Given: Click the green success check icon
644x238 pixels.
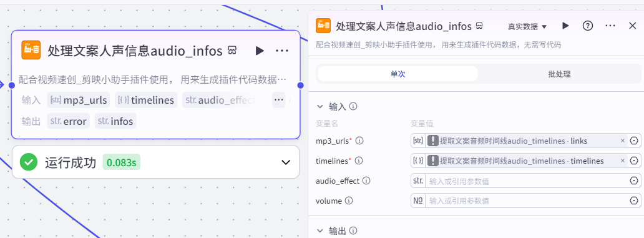Looking at the screenshot, I should [29, 162].
